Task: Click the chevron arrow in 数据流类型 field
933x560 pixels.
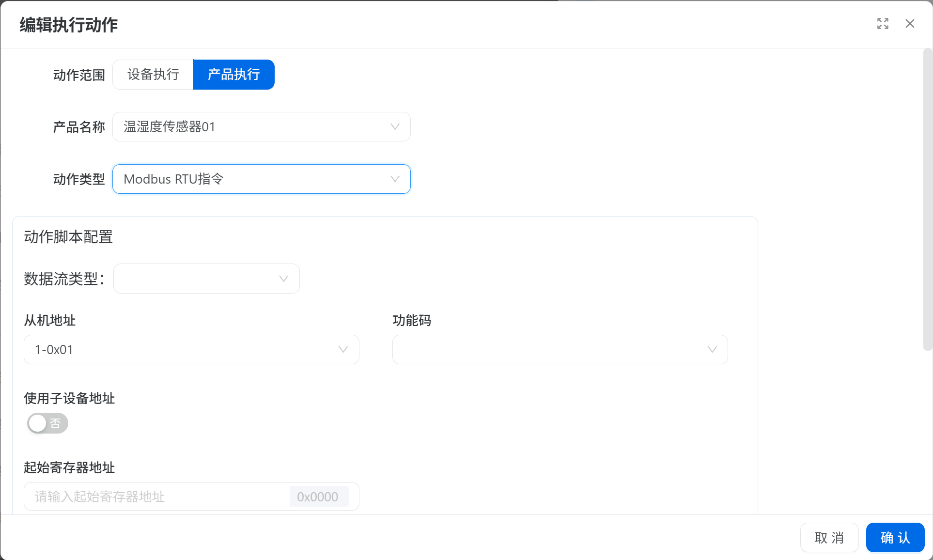Action: (x=283, y=279)
